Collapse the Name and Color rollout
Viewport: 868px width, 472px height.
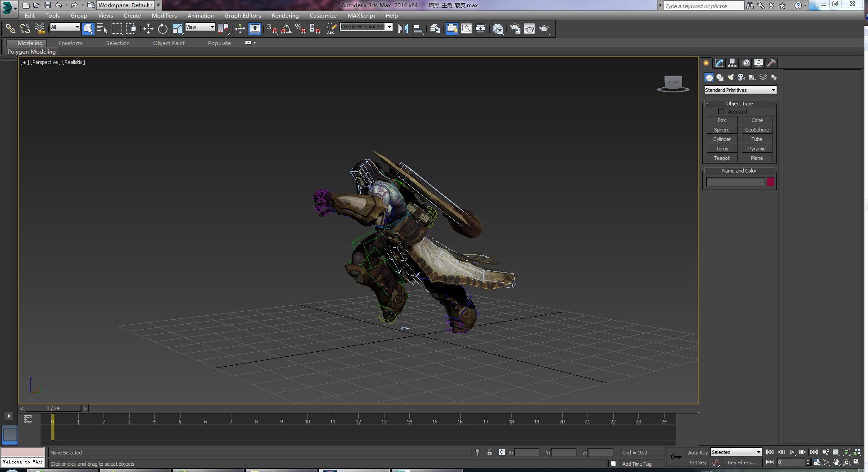[x=739, y=171]
